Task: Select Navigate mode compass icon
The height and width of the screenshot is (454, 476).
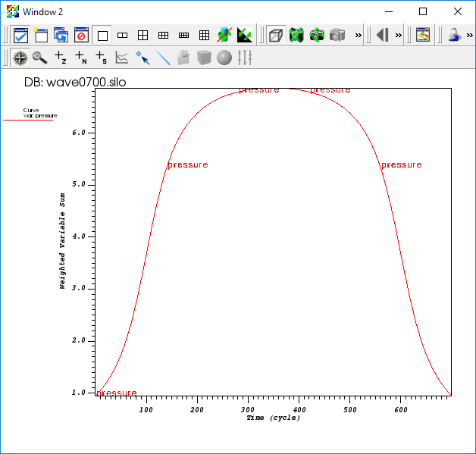Action: (20, 58)
